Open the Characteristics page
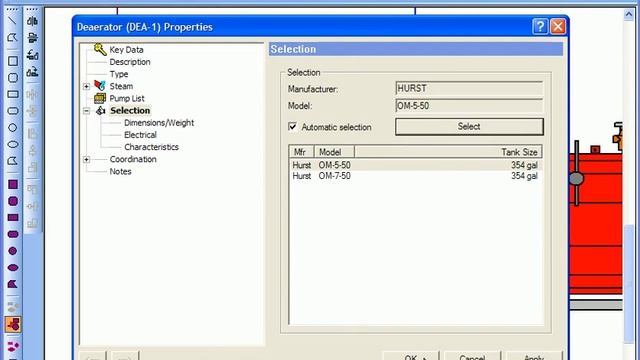Image resolution: width=640 pixels, height=360 pixels. click(151, 147)
